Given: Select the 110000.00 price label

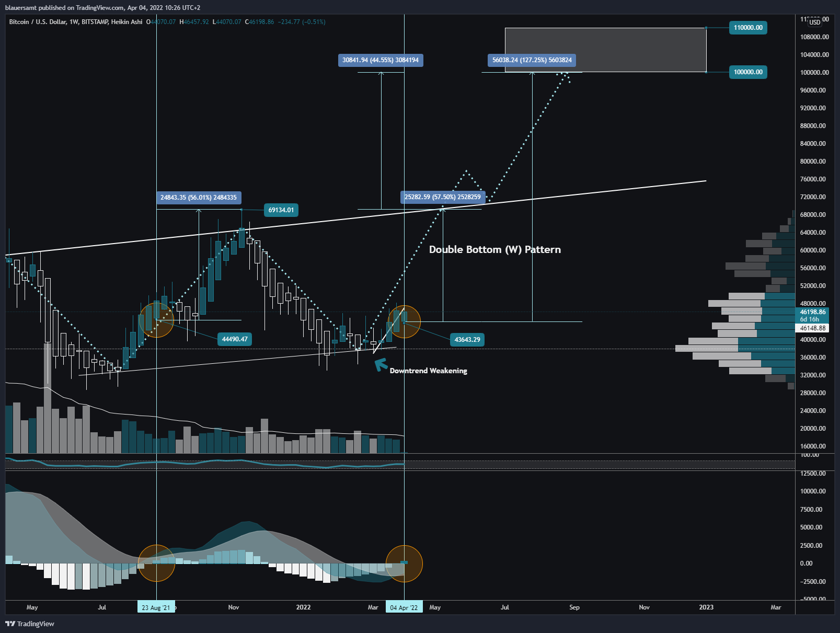Looking at the screenshot, I should coord(748,28).
